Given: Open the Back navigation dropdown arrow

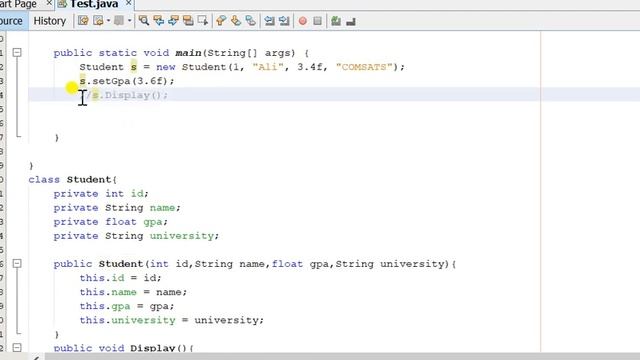Looking at the screenshot, I should [x=108, y=21].
